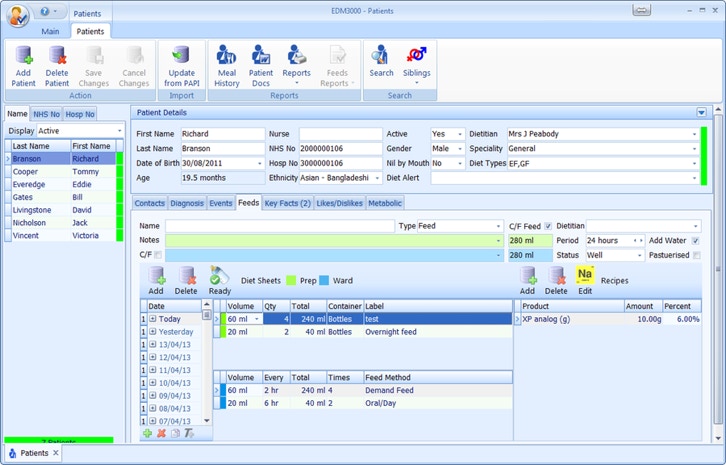Click the green Prep color swatch
726x465 pixels.
(x=292, y=281)
